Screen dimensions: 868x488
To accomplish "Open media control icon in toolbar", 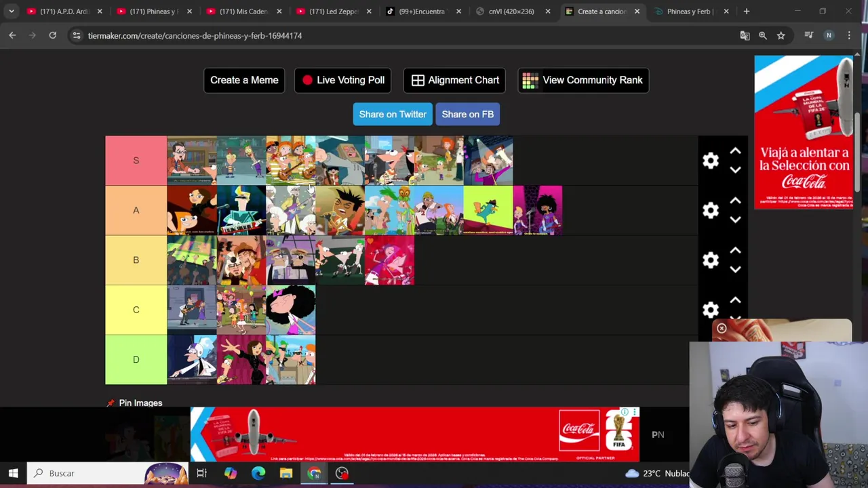I will click(808, 35).
